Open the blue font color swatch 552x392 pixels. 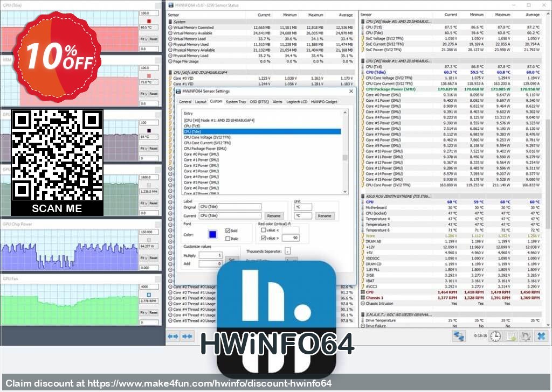[212, 234]
